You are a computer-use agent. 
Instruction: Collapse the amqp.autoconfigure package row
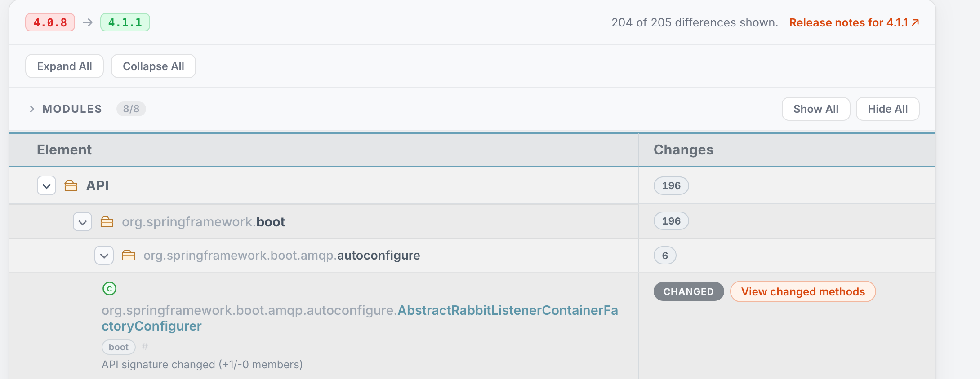click(104, 256)
